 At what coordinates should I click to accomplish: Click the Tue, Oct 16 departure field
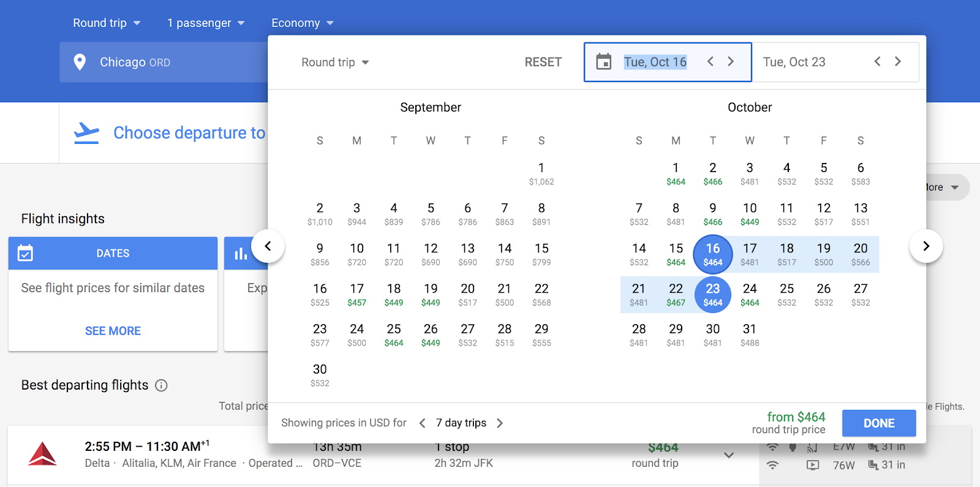coord(668,62)
